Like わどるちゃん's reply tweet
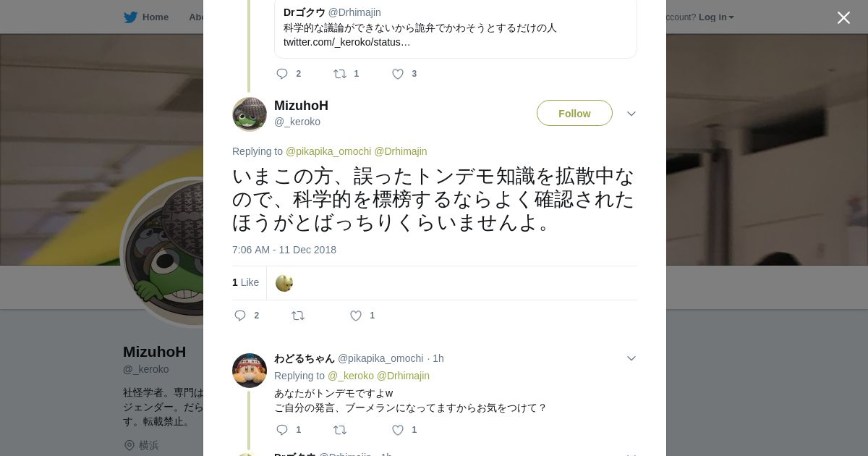This screenshot has height=456, width=868. pyautogui.click(x=398, y=430)
